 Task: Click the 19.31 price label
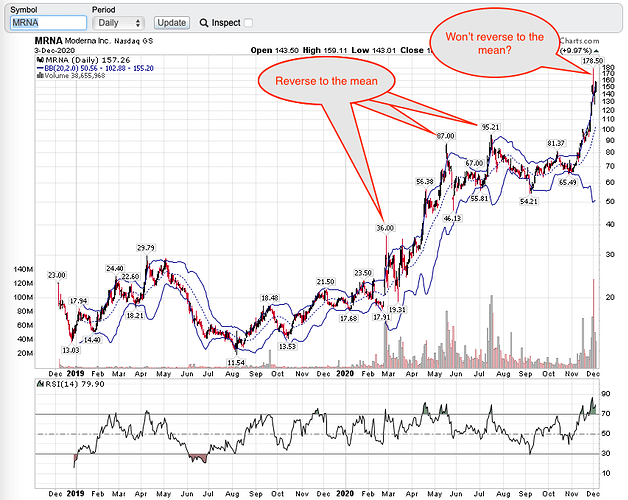[x=397, y=310]
